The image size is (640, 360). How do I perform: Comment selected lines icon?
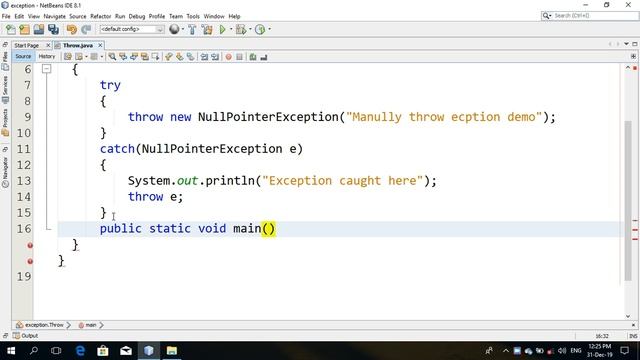253,57
